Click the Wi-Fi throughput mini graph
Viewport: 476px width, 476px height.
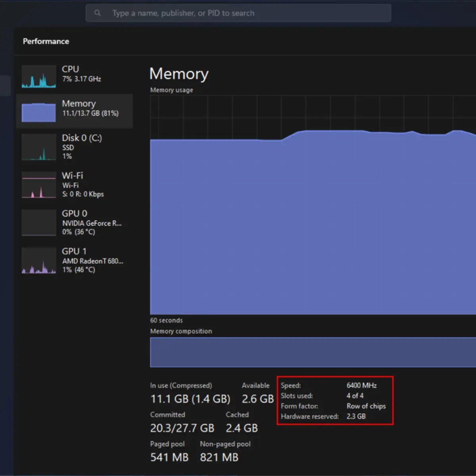39,185
